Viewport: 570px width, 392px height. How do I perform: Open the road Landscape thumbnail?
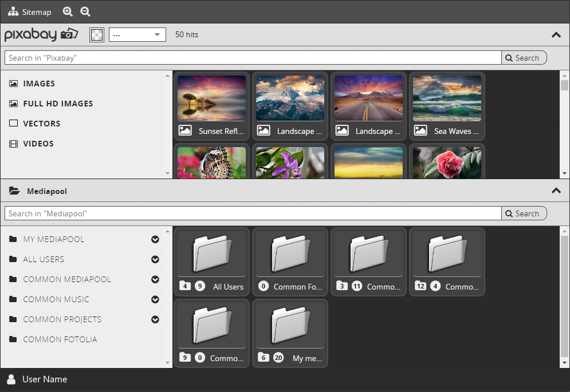point(368,98)
